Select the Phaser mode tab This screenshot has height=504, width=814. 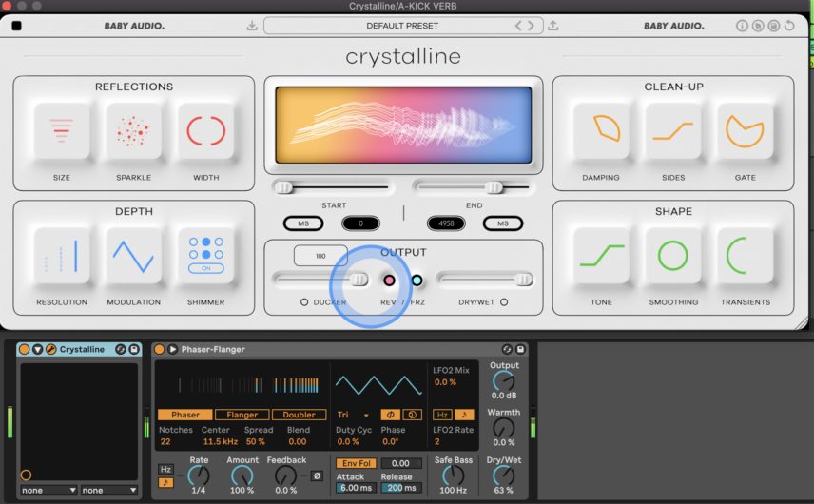pyautogui.click(x=185, y=415)
